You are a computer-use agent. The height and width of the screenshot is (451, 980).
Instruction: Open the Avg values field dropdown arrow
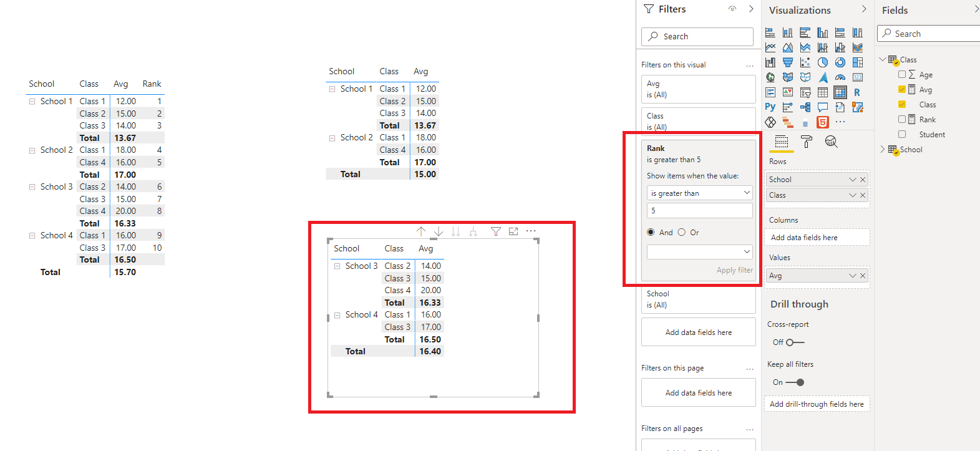pos(853,276)
